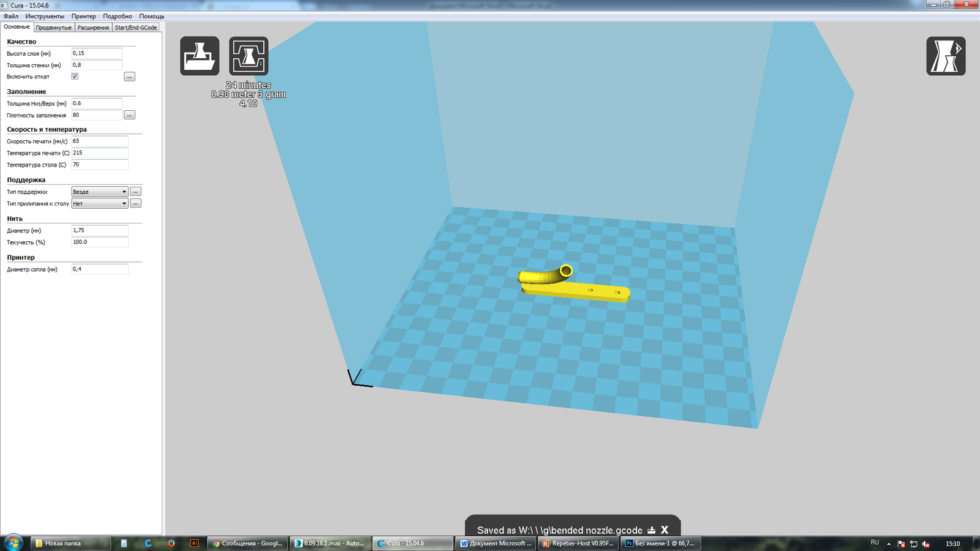
Task: Click the Load model icon
Action: point(200,56)
